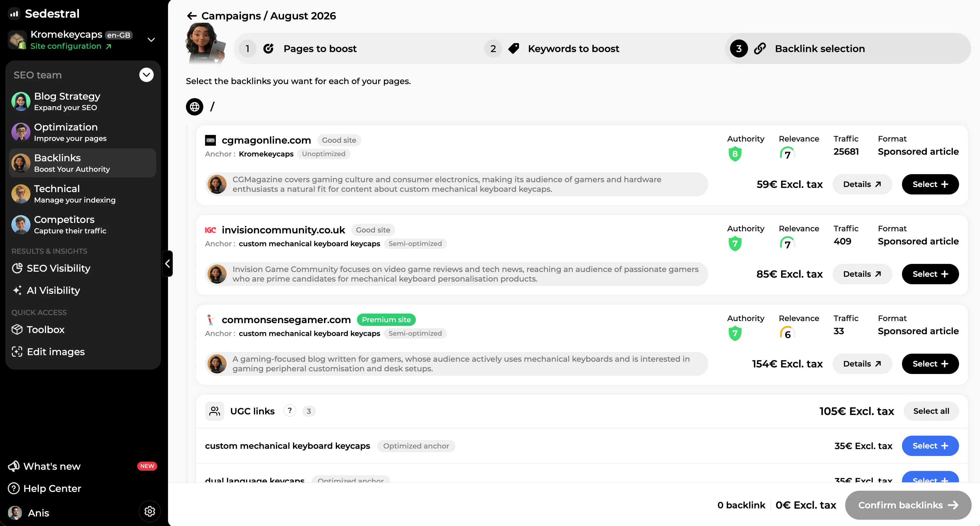Click the Authority shield for cgmagonline.com

735,154
